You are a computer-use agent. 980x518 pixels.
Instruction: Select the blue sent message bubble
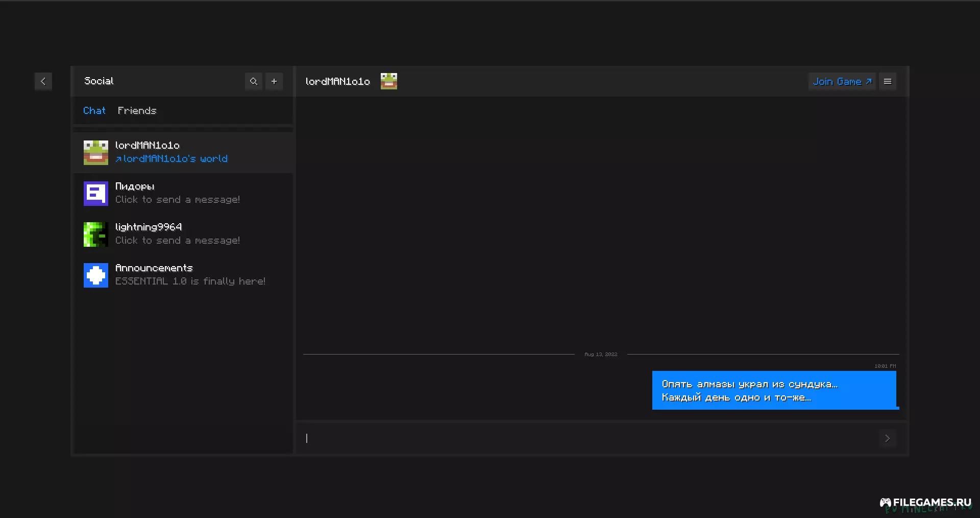pyautogui.click(x=774, y=390)
